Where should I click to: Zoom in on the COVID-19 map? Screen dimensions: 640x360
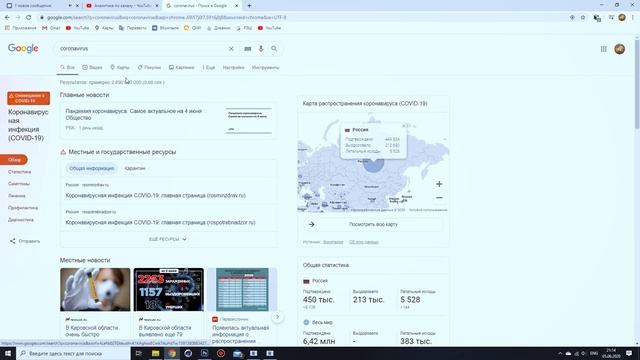(x=439, y=184)
